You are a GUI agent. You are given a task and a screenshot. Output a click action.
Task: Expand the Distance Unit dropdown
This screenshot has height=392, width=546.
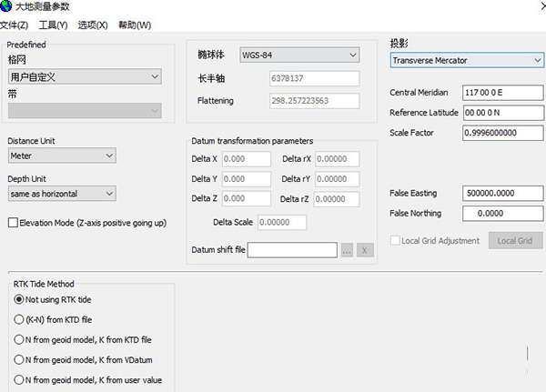(62, 156)
